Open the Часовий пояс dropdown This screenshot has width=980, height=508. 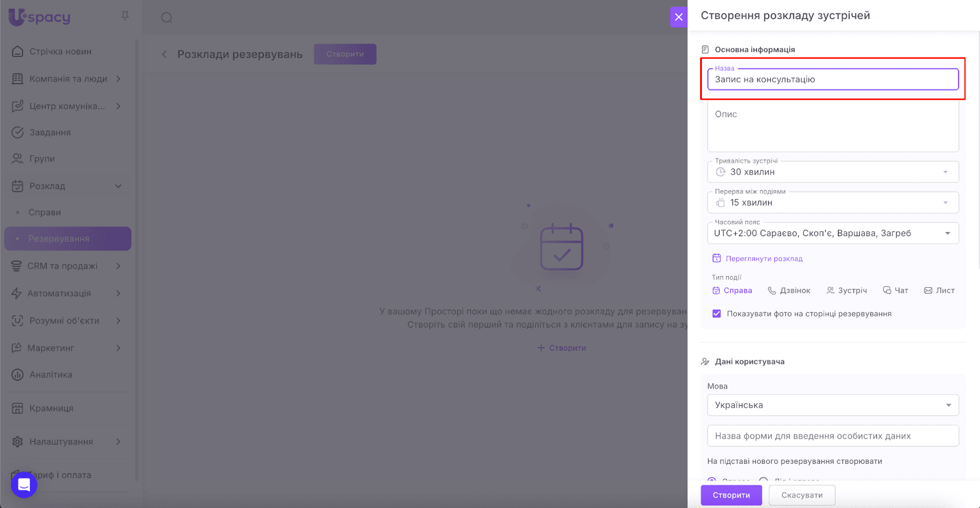coord(833,233)
